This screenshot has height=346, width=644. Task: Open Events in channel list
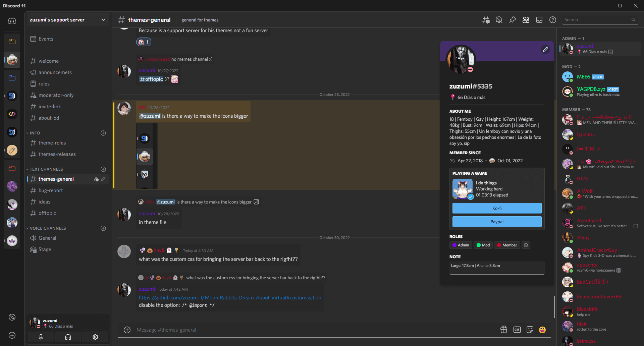pos(68,39)
